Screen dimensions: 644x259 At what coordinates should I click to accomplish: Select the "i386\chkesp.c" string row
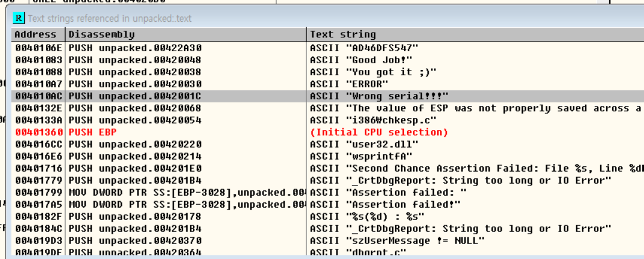[x=373, y=120]
